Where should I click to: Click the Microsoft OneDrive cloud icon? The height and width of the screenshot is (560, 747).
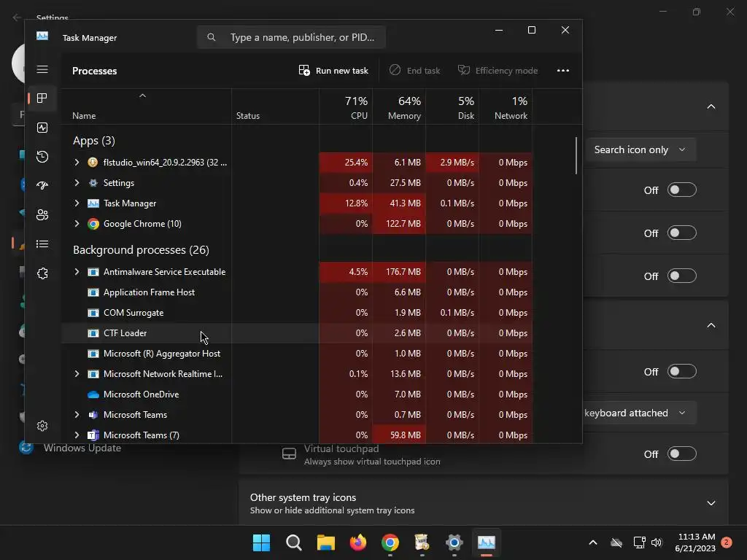tap(93, 394)
